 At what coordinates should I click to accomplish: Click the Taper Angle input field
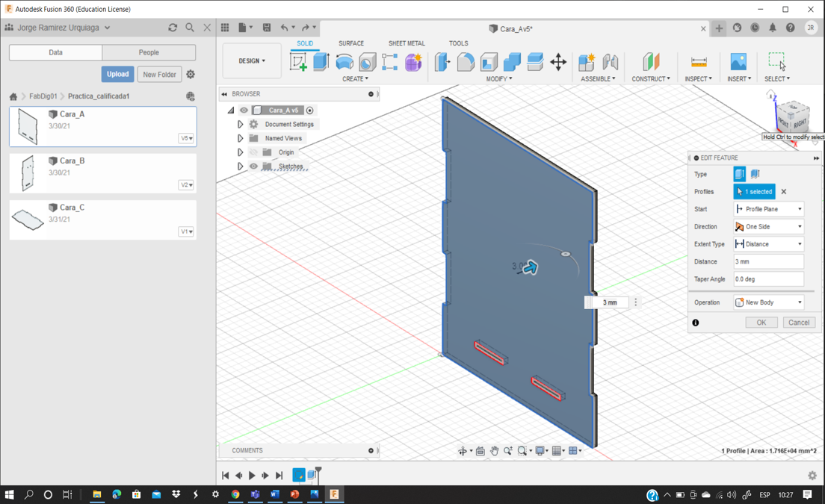coord(768,279)
